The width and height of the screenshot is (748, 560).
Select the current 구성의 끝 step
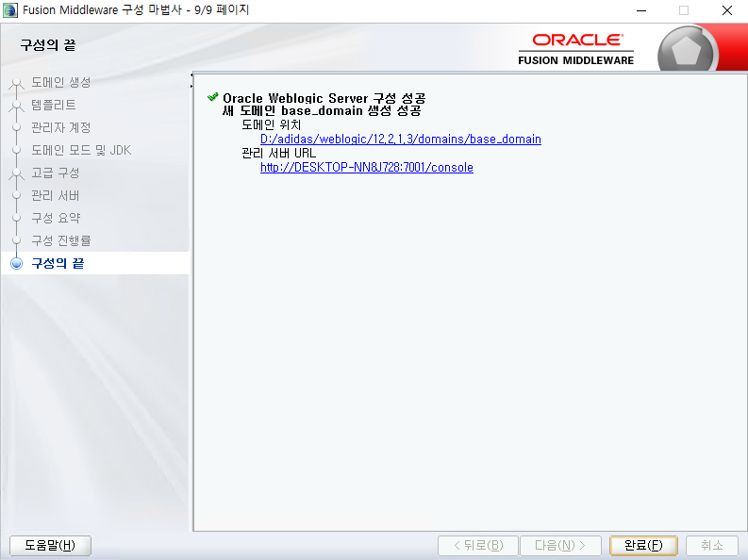58,263
